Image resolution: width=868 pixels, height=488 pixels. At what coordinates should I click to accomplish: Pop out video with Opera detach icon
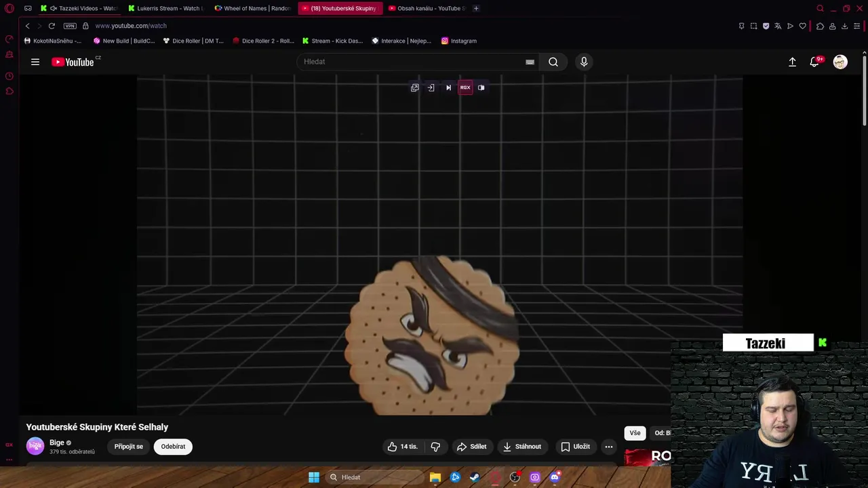point(415,87)
